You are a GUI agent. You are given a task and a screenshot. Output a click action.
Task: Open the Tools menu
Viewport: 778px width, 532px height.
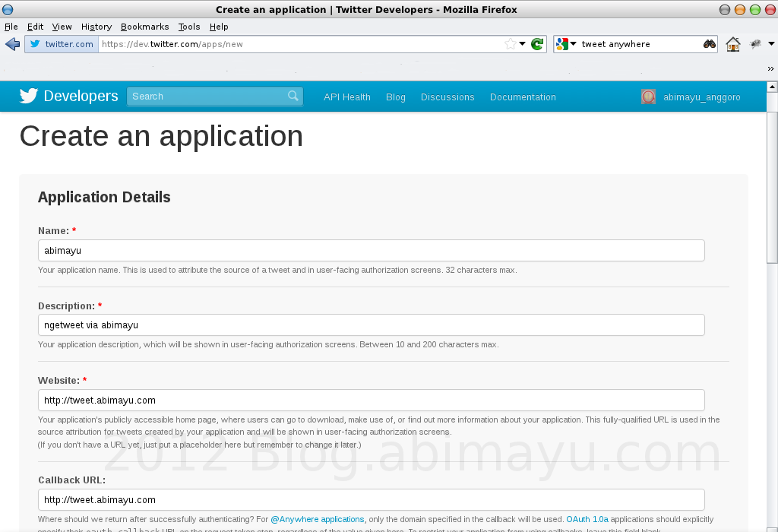[188, 26]
